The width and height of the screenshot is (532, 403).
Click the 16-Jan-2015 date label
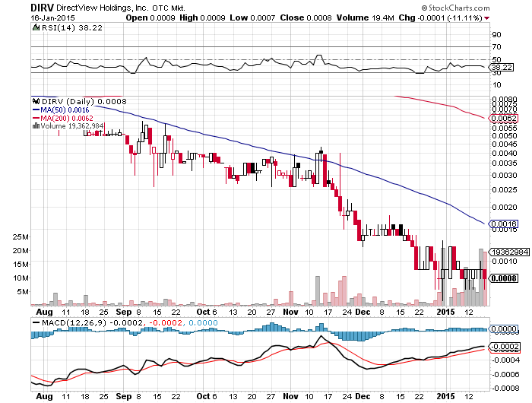coord(52,18)
